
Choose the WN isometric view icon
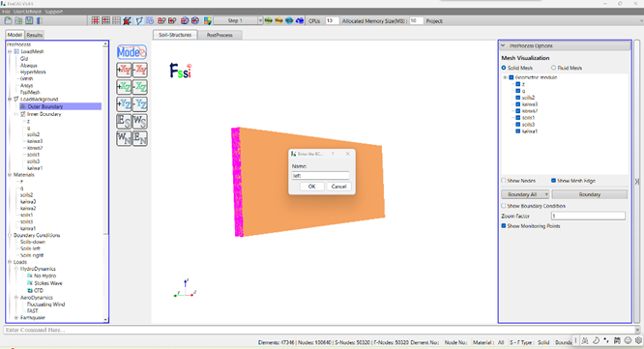tap(124, 138)
